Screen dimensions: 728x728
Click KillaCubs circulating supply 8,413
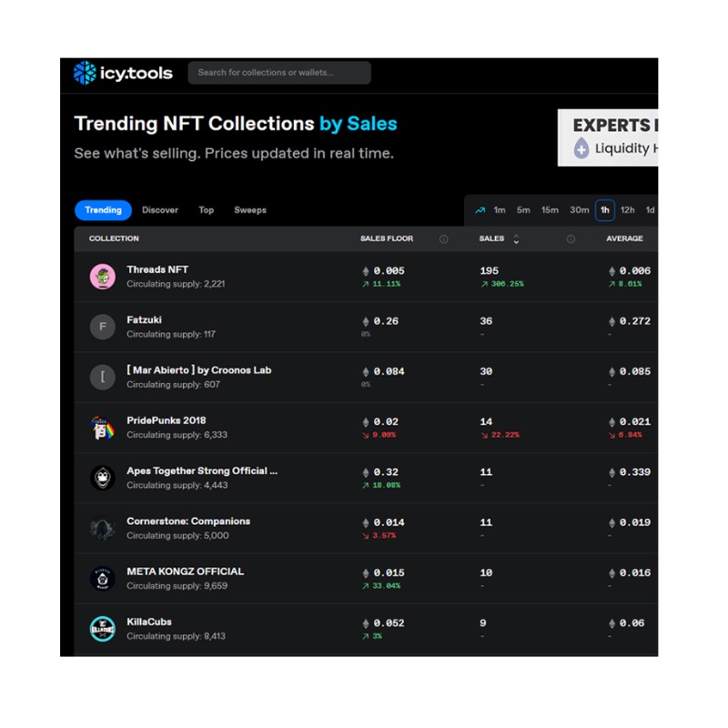coord(176,636)
